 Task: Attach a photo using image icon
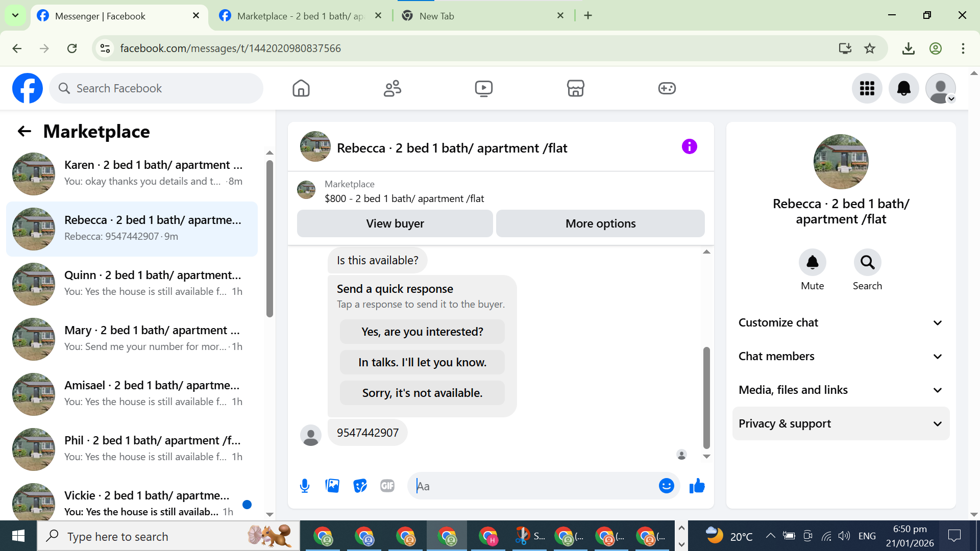332,486
